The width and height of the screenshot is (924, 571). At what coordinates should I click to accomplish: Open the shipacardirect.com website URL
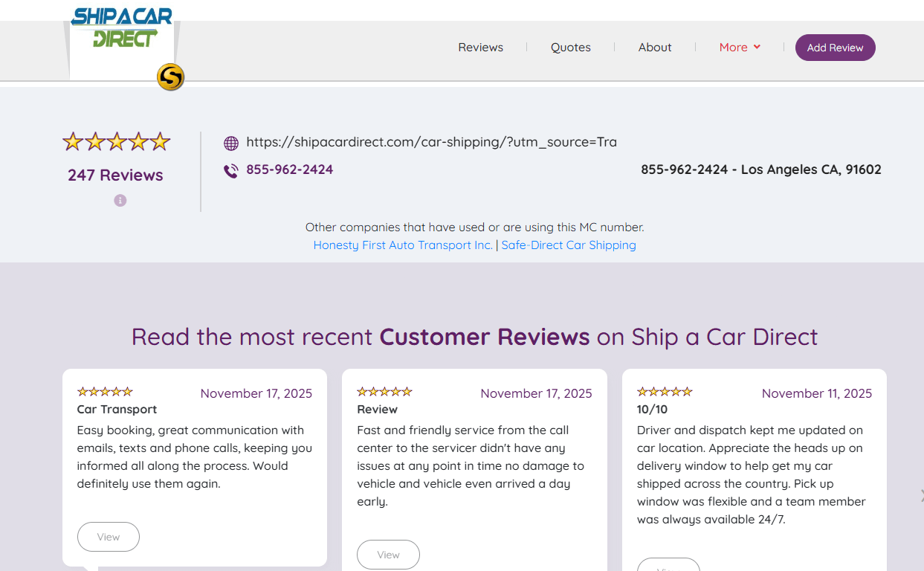coord(432,142)
